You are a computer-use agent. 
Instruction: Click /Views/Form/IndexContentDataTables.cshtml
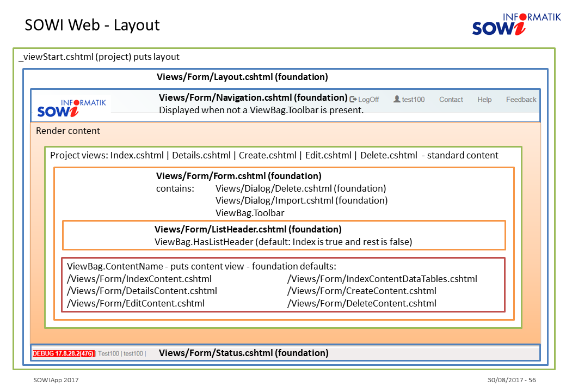point(382,279)
